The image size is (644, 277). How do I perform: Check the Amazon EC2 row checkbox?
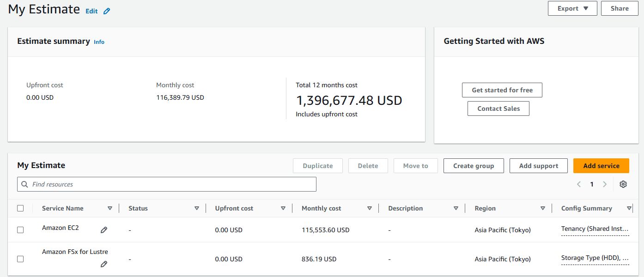tap(20, 230)
